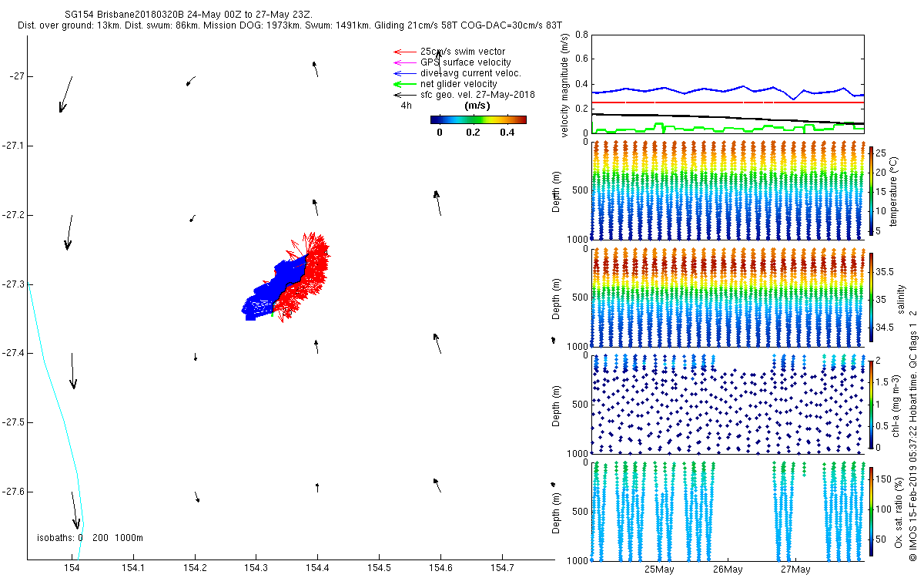Screen dimensions: 924x578
Task: Click the blue dive-avg current legend arrow
Action: coord(405,73)
